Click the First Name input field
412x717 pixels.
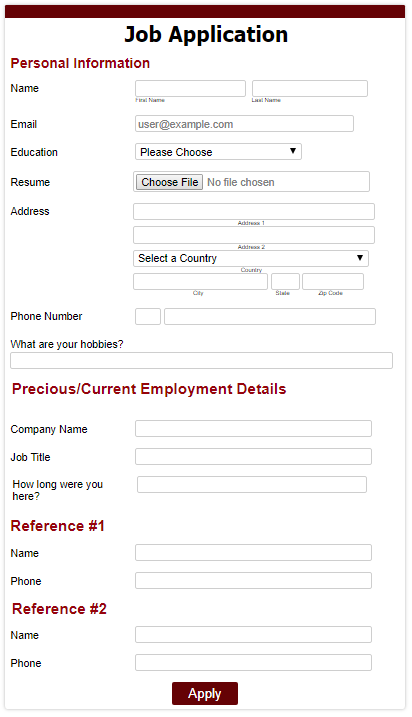tap(190, 88)
